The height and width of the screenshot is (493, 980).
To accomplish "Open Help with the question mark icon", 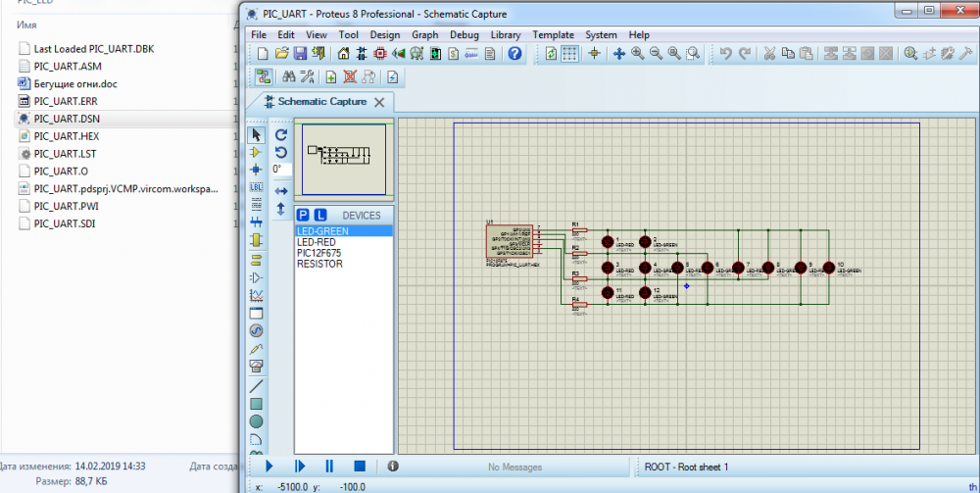I will [515, 54].
